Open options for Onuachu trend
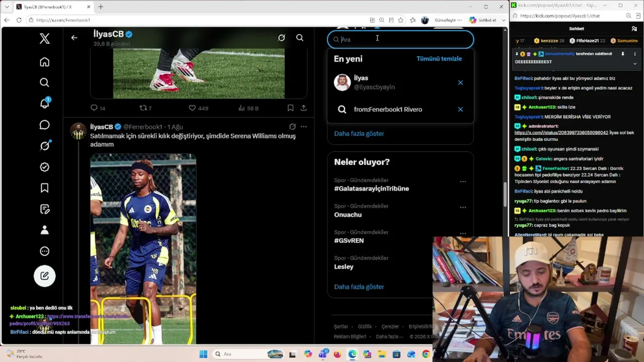Image resolution: width=644 pixels, height=362 pixels. [463, 207]
